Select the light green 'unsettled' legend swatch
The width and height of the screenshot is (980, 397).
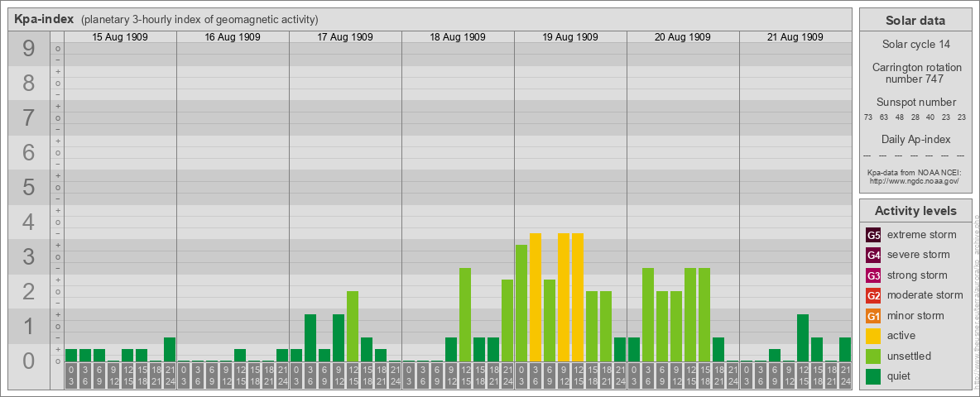(x=873, y=356)
